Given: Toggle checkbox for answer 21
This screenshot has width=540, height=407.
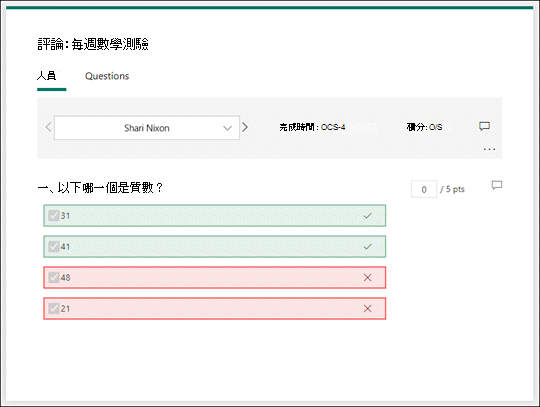Looking at the screenshot, I should [54, 309].
